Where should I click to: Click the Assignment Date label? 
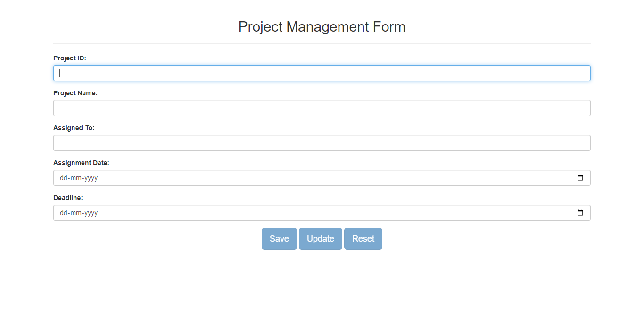click(81, 163)
